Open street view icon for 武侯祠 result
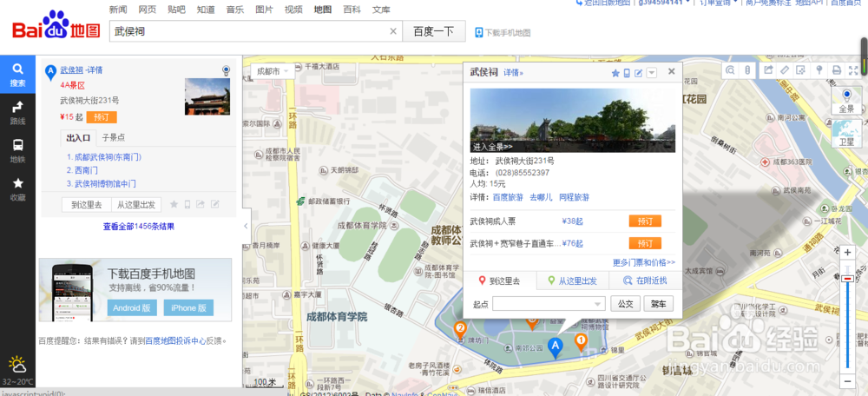The width and height of the screenshot is (868, 396). [x=226, y=70]
